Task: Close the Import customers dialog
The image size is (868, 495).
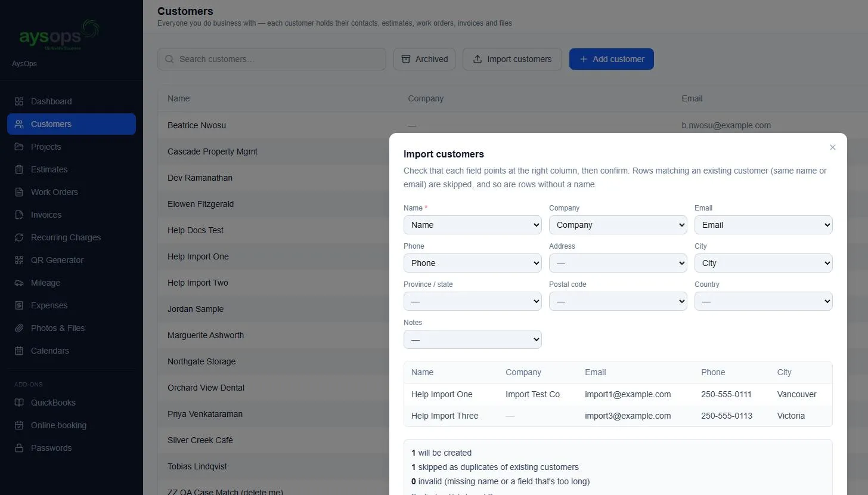Action: [x=833, y=147]
